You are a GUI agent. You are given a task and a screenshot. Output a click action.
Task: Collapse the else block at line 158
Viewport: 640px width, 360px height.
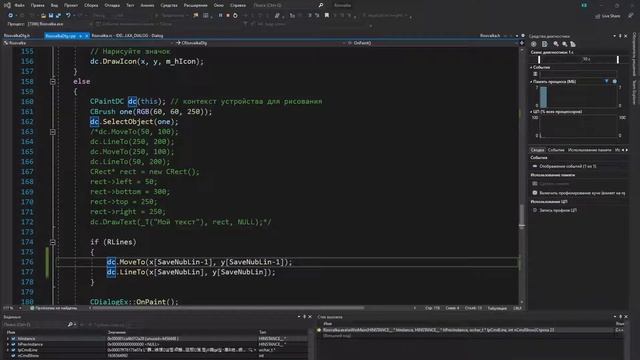click(x=53, y=82)
